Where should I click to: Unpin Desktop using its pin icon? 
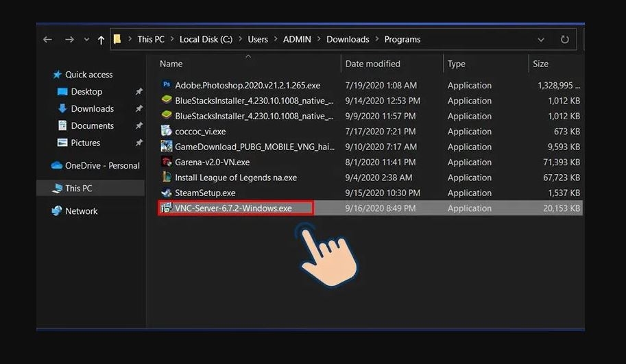point(139,91)
